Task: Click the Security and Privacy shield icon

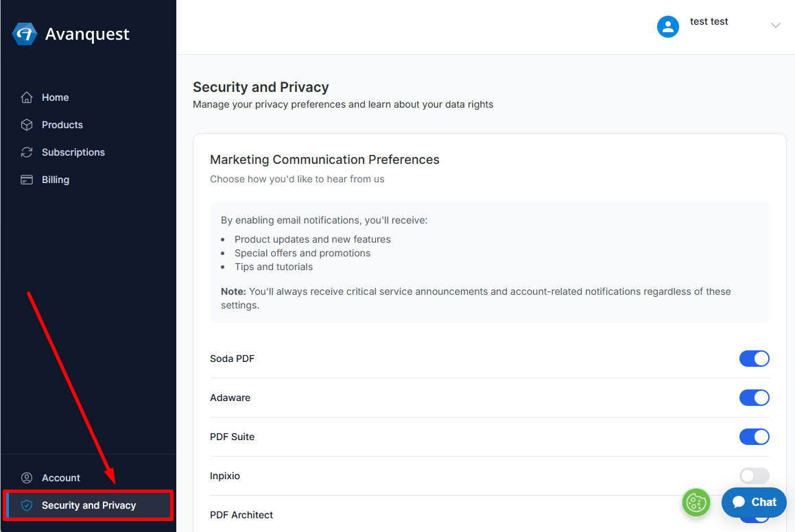Action: 27,505
